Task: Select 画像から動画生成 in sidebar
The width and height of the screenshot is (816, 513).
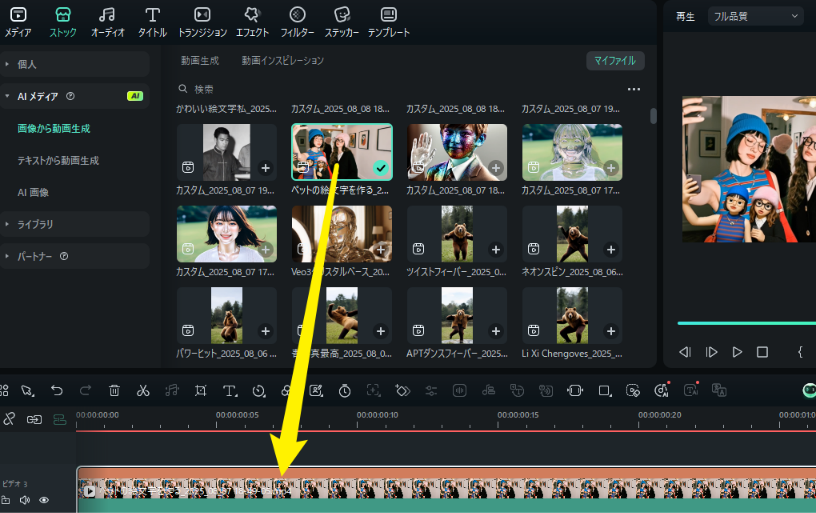Action: 54,129
